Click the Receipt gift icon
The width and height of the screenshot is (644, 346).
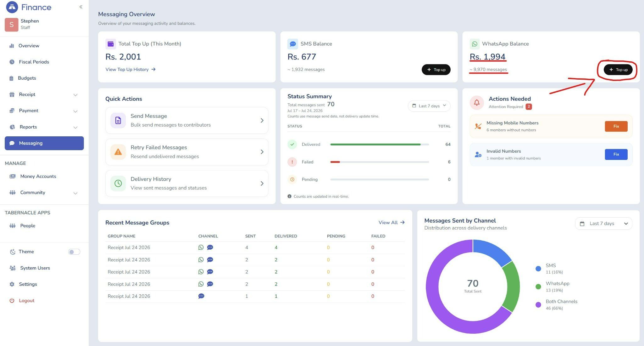pos(12,94)
